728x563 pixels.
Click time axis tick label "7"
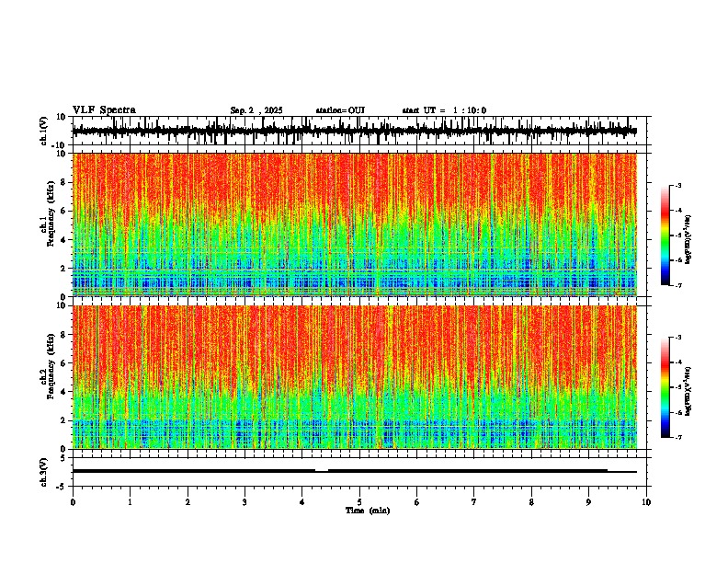[x=474, y=502]
